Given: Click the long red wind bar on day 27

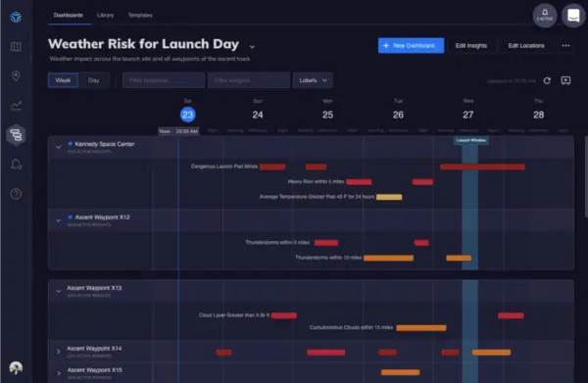Looking at the screenshot, I should point(482,167).
